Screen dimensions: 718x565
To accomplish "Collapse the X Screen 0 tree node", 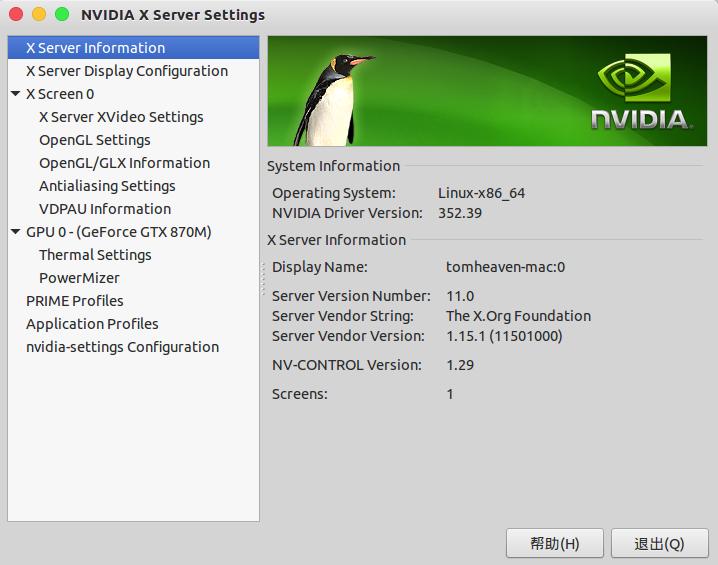I will (x=15, y=94).
